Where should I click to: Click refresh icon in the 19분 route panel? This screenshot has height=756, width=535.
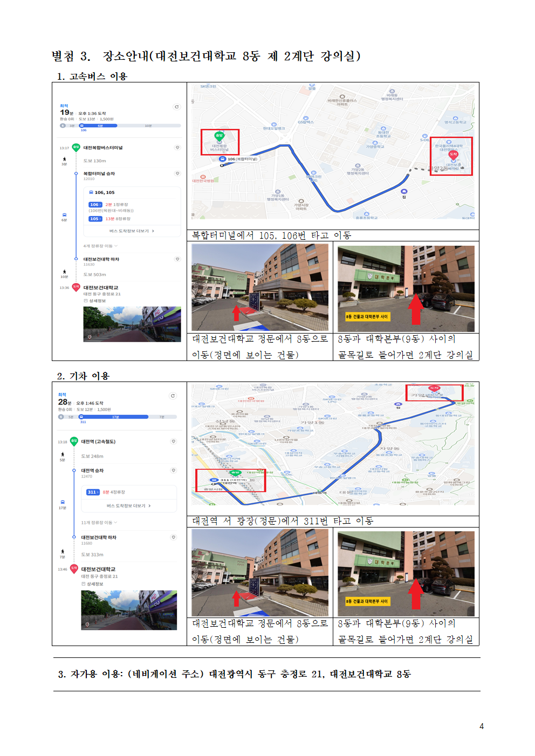tap(176, 107)
